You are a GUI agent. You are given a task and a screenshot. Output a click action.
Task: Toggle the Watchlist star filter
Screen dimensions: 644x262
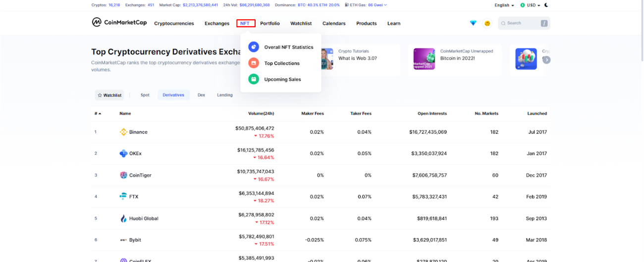109,95
